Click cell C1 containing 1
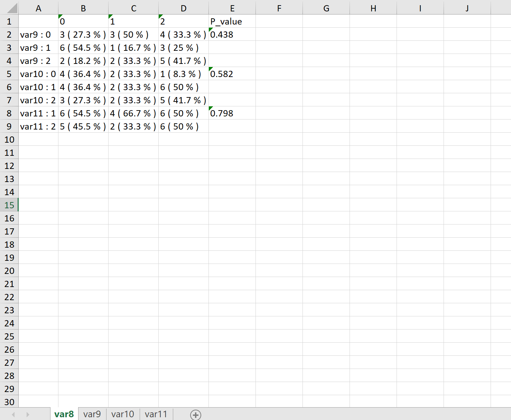This screenshot has height=420, width=511. point(133,21)
